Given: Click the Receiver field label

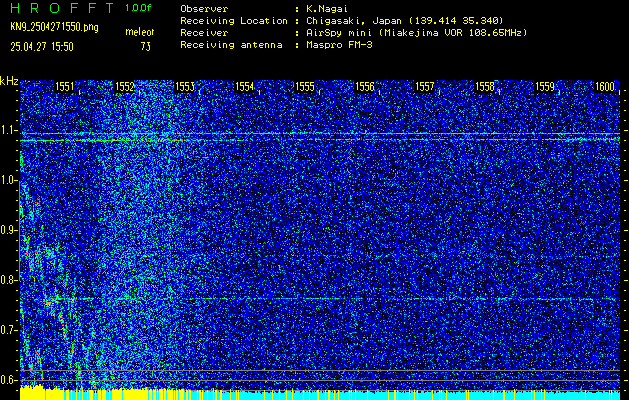Looking at the screenshot, I should click(x=204, y=32).
